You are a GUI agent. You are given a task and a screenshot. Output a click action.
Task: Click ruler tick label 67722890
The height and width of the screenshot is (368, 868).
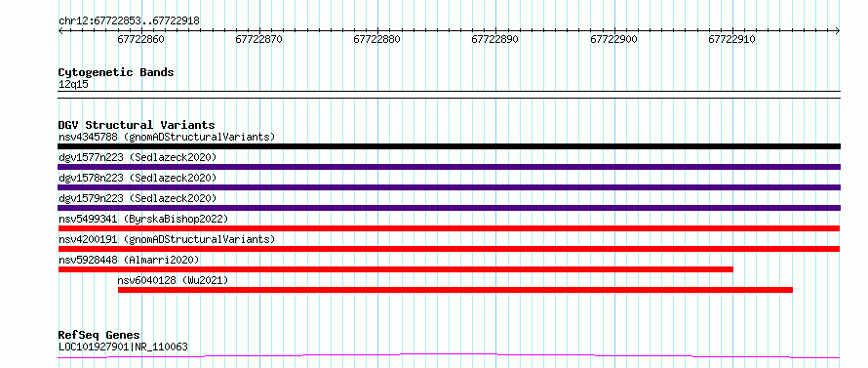(x=494, y=39)
